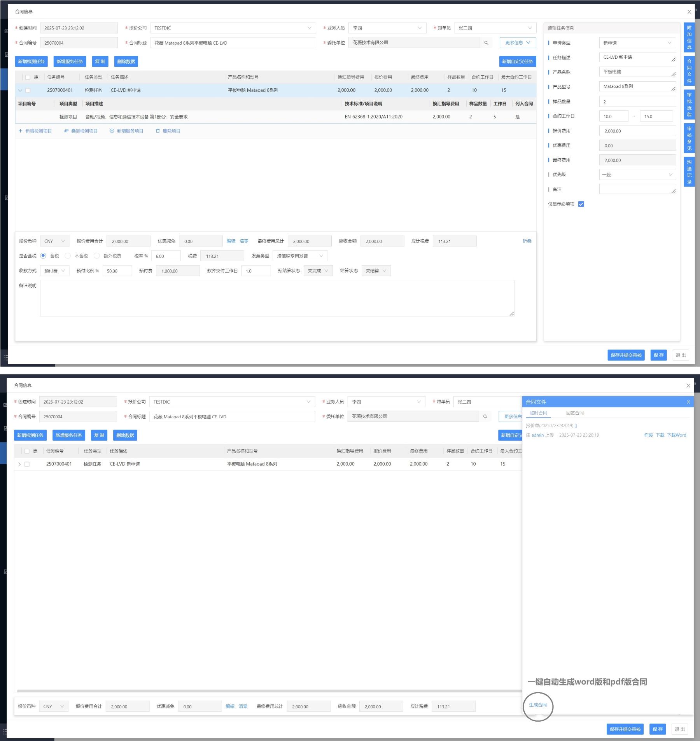Screen dimensions: 700x741
Task: Select the 不含税 radio button
Action: click(x=68, y=256)
